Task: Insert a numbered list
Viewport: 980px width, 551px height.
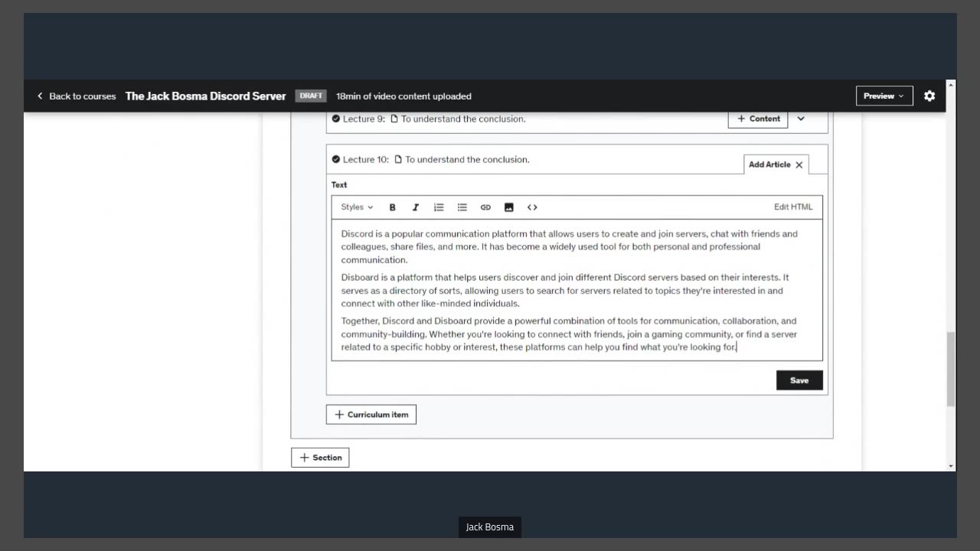Action: pos(439,207)
